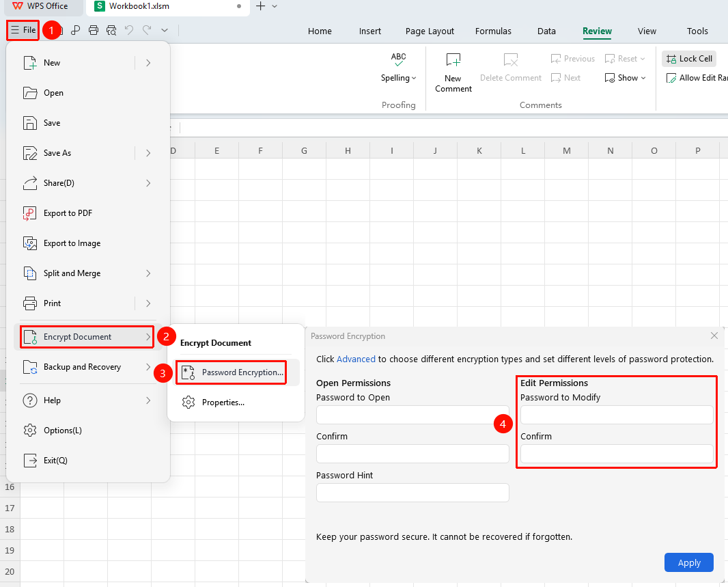
Task: Open the tab list dropdown arrow
Action: 275,6
